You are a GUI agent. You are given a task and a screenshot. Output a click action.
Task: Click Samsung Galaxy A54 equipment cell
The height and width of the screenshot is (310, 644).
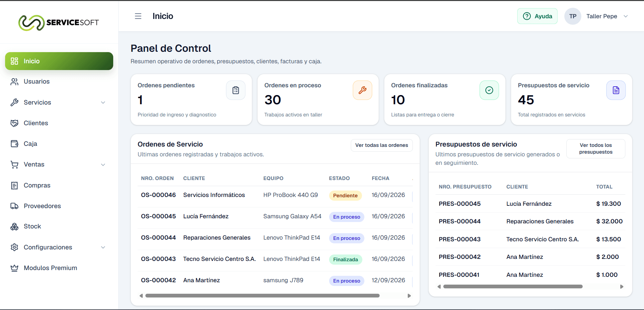(292, 216)
